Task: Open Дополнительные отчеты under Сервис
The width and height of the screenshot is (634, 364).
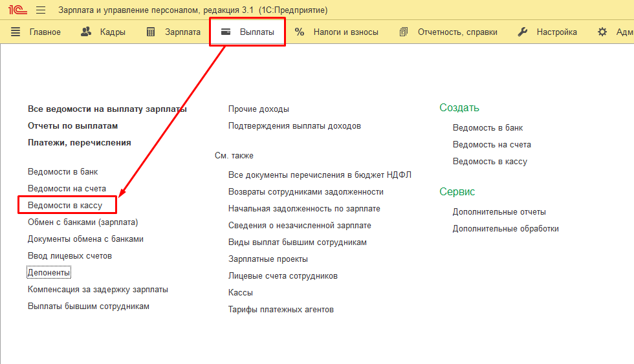Action: (x=499, y=212)
